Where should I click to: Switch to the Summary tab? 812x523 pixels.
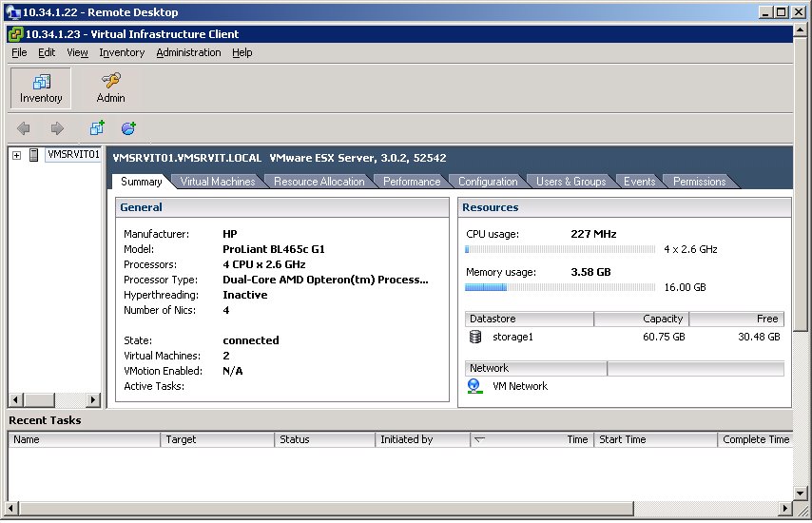tap(142, 182)
